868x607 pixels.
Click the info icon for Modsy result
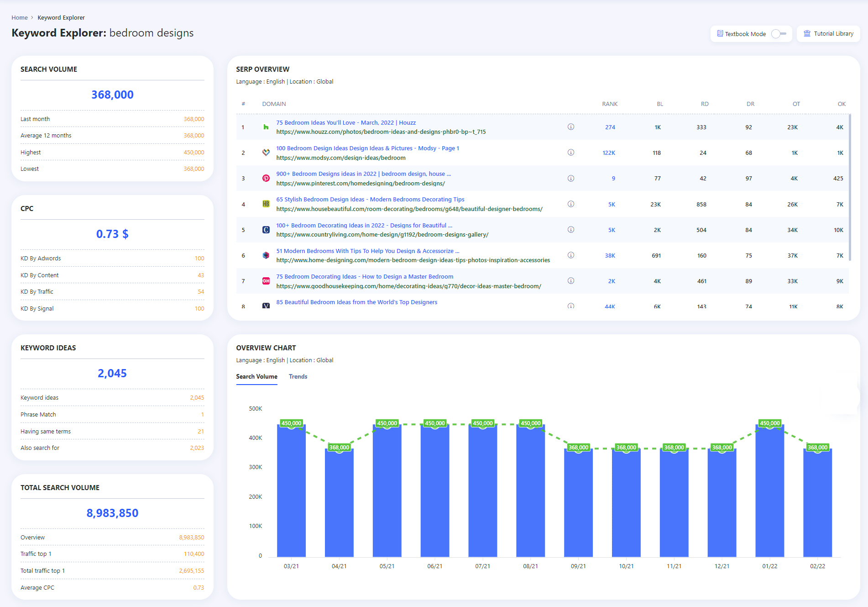point(571,153)
